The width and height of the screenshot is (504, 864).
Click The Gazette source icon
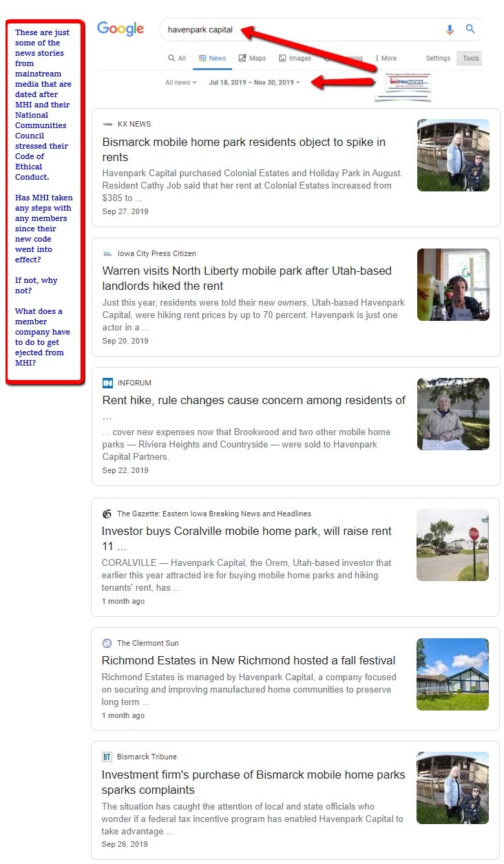pos(107,514)
